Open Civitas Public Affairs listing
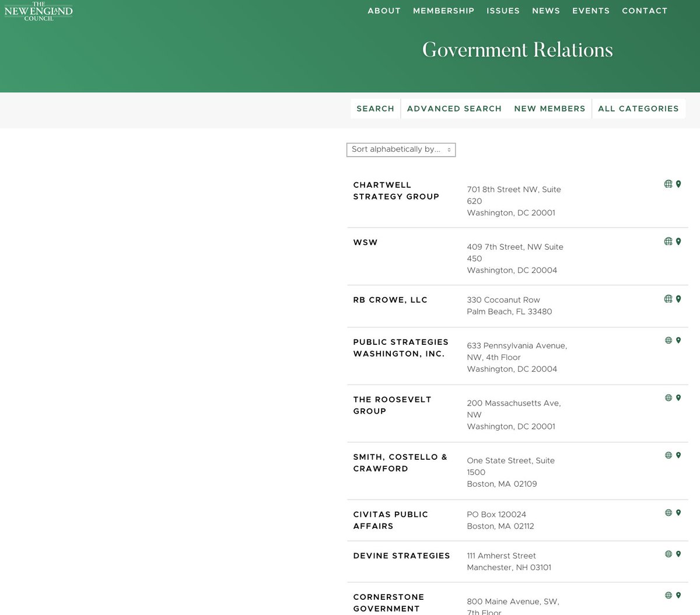The image size is (700, 615). (x=390, y=520)
